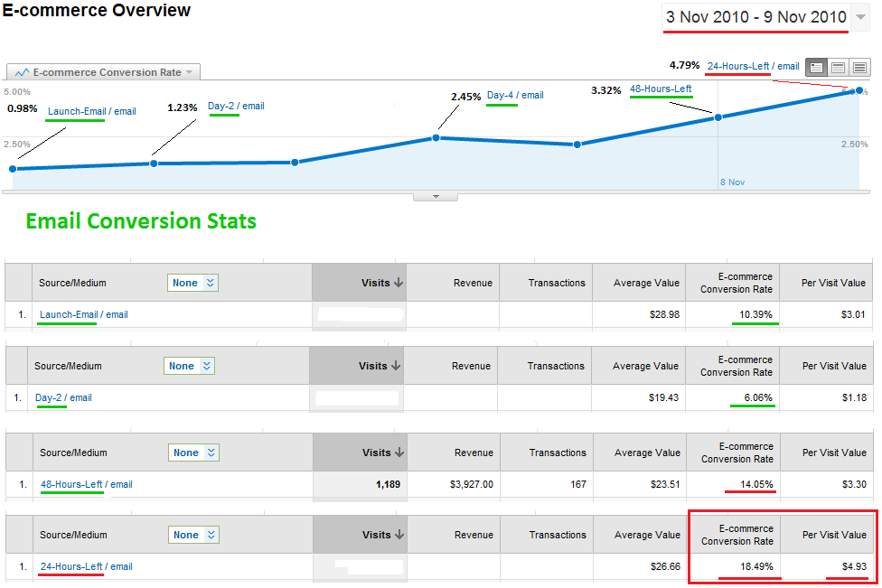Click the 24-Hours-Left / email chart annotation link
This screenshot has width=882, height=588.
(753, 66)
